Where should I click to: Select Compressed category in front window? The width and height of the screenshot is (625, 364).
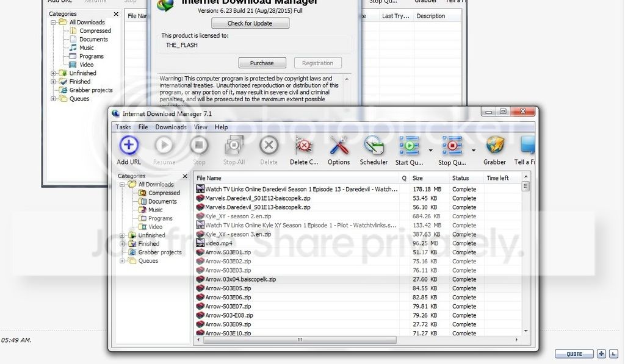click(x=164, y=193)
